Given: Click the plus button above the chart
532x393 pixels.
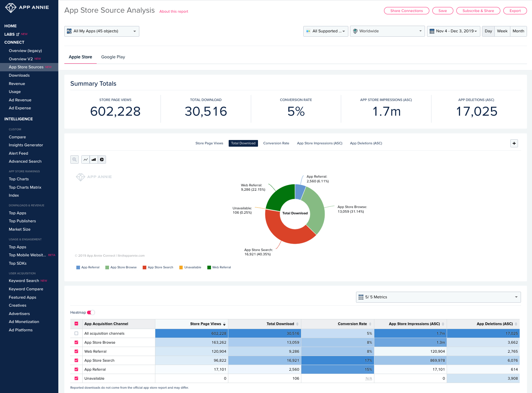Looking at the screenshot, I should (514, 143).
